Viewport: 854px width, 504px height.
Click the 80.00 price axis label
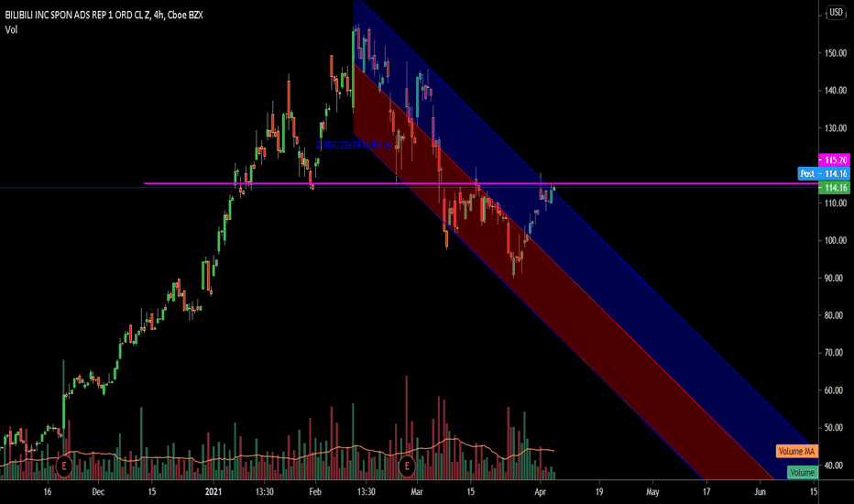(x=836, y=315)
